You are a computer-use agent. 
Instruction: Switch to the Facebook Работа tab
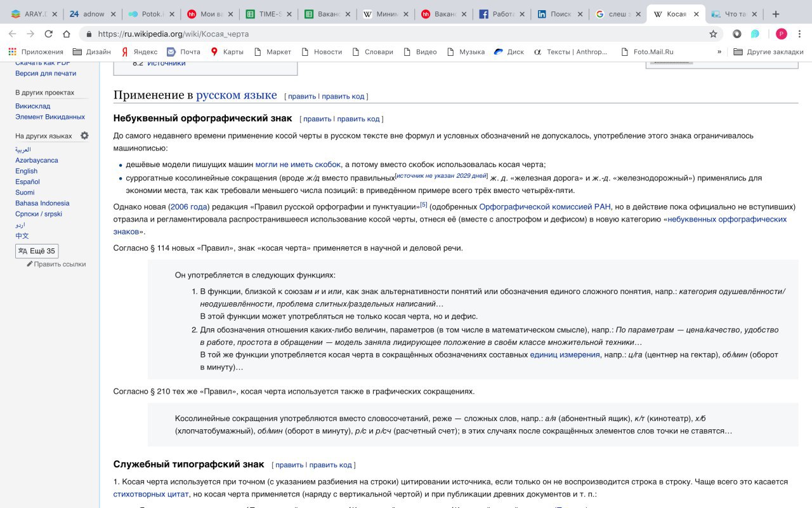click(x=501, y=14)
